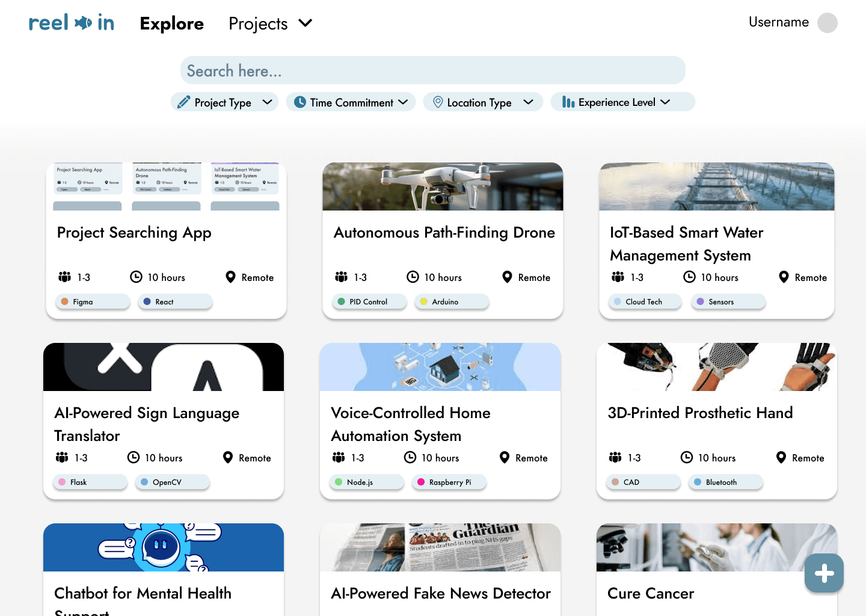This screenshot has height=616, width=866.
Task: Click location pin on IoT-Based Smart Water card
Action: point(784,277)
